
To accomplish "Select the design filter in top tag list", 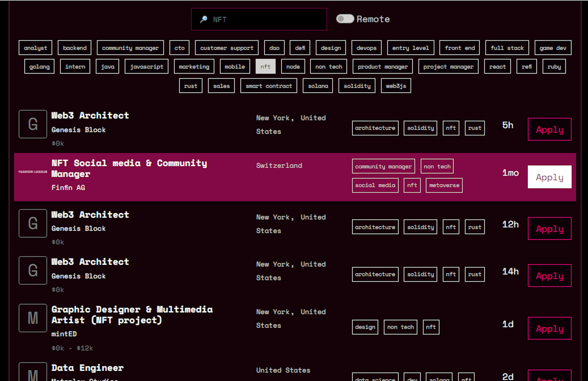I will [x=331, y=48].
